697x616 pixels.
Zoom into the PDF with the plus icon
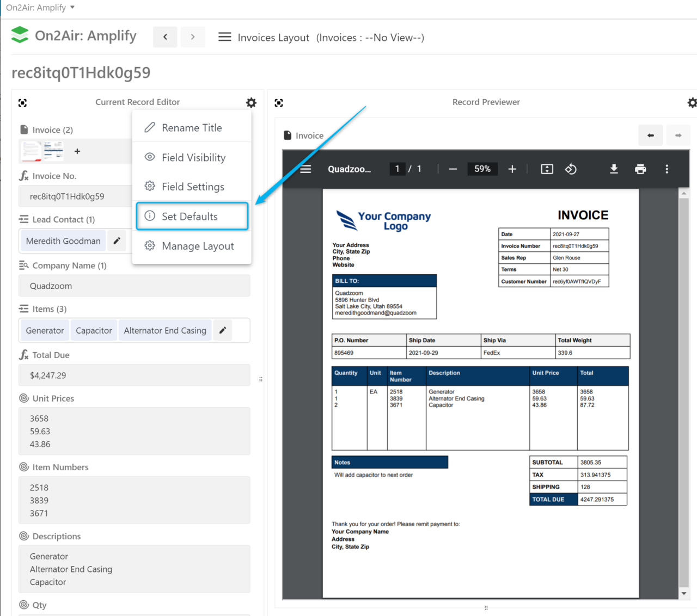coord(512,169)
